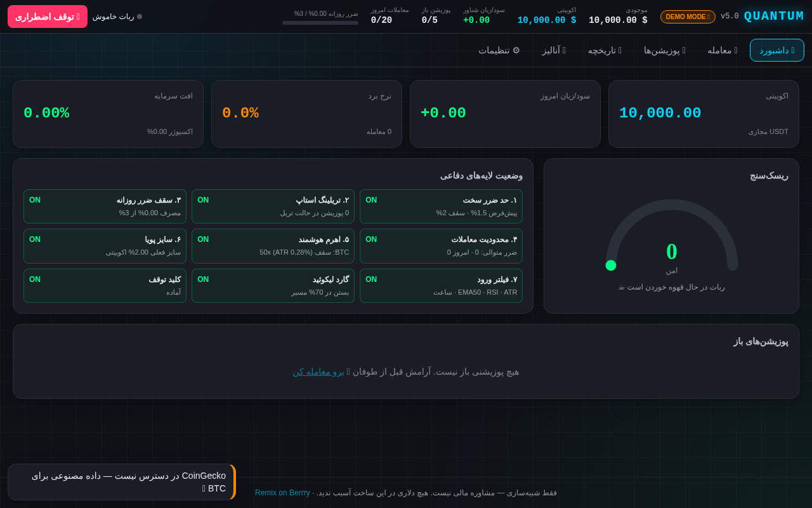Viewport: 812px width, 508px height.
Task: Click the افت سرمایه drawdown card
Action: [108, 114]
